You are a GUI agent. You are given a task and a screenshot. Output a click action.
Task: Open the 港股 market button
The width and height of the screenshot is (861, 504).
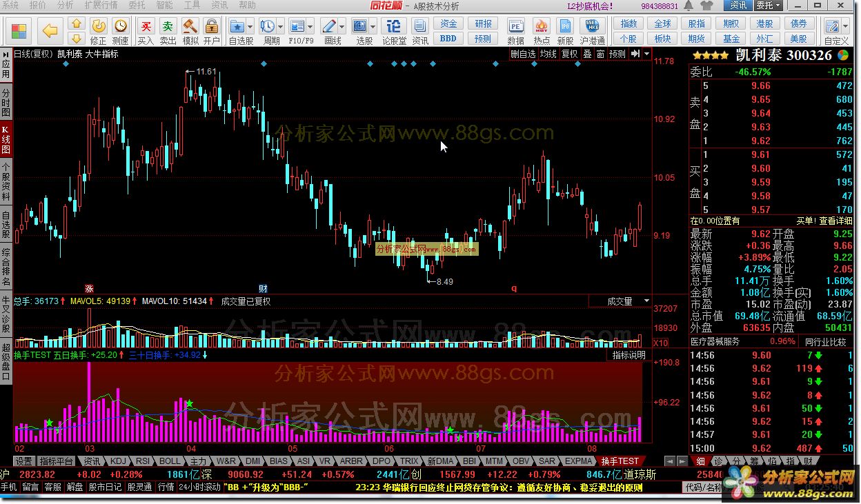(x=764, y=23)
